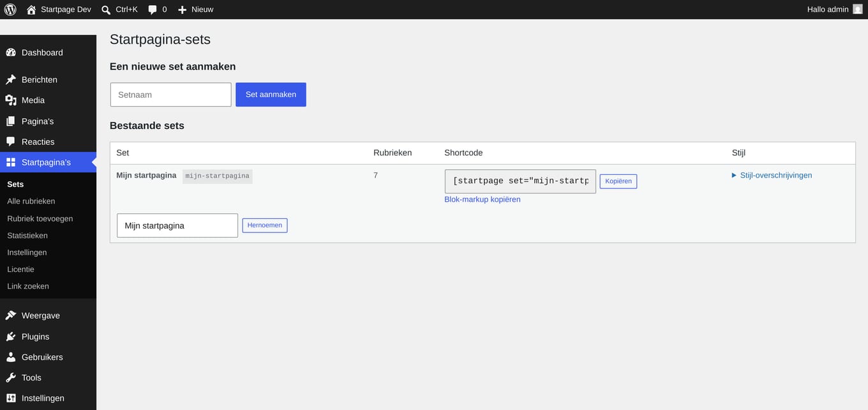Click the Een nieuwe set aanmaken heading
The width and height of the screenshot is (868, 410).
(173, 66)
